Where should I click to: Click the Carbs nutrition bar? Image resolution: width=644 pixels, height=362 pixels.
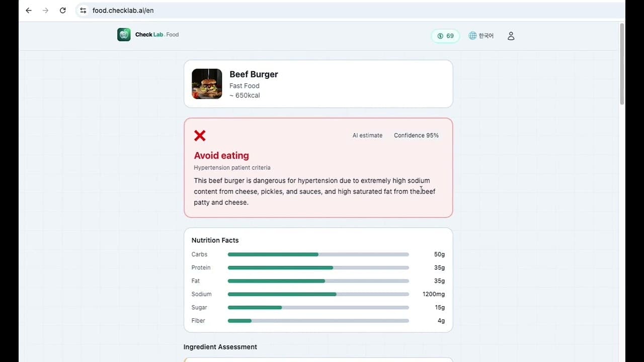(318, 254)
